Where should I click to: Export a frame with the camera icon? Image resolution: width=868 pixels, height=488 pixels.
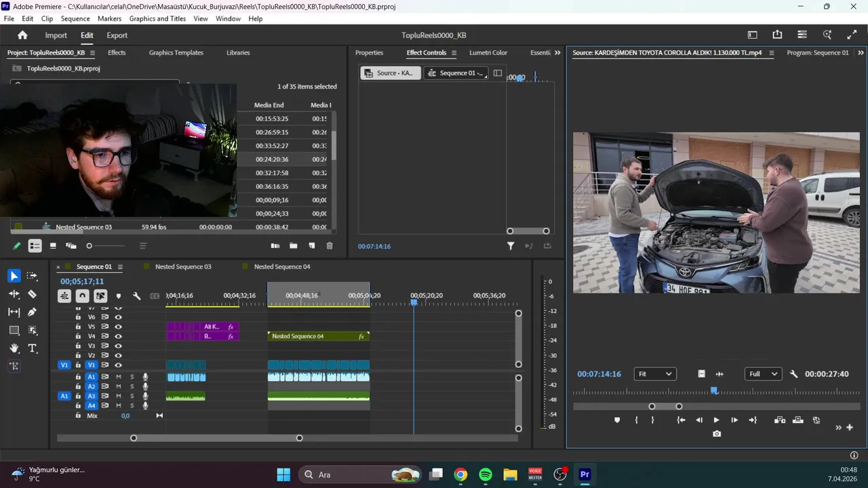click(x=717, y=434)
